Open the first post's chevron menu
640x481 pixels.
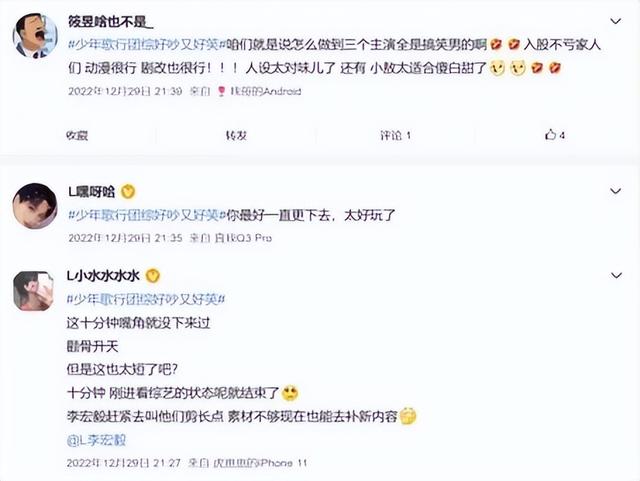[x=616, y=21]
